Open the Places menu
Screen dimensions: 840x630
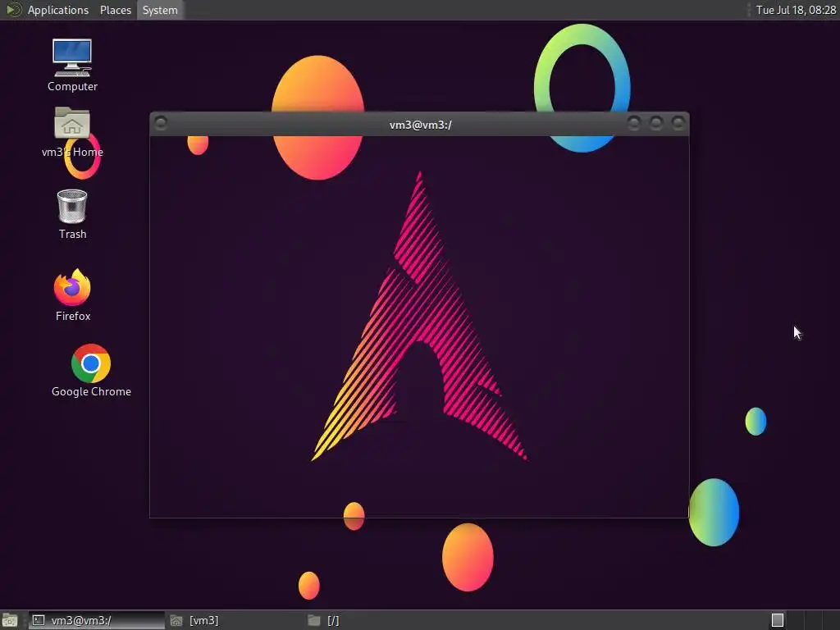(x=115, y=10)
